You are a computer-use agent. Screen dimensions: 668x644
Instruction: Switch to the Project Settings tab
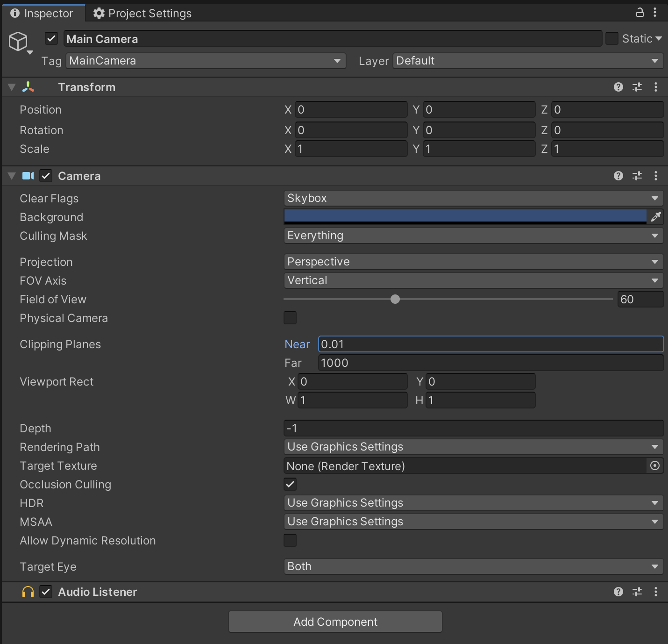(x=142, y=13)
